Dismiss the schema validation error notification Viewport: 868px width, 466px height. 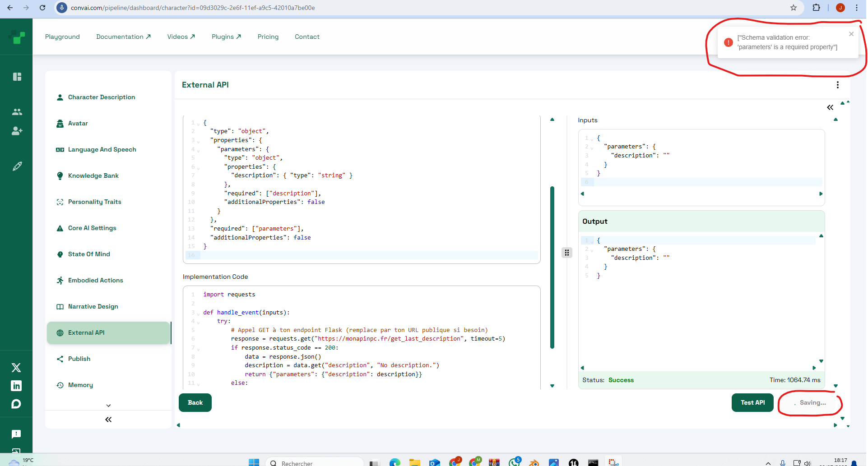(x=851, y=34)
